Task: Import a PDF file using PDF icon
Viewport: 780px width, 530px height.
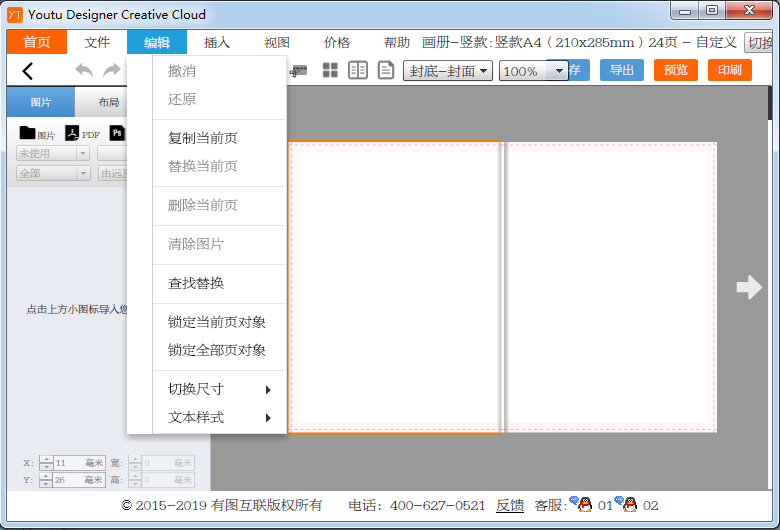Action: point(73,133)
